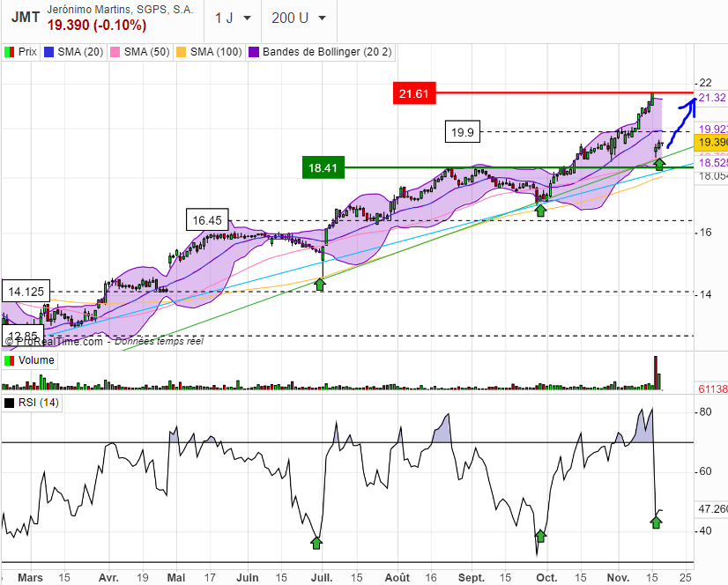This screenshot has height=585, width=728.
Task: Select the SMA (100) legend button
Action: [x=209, y=51]
